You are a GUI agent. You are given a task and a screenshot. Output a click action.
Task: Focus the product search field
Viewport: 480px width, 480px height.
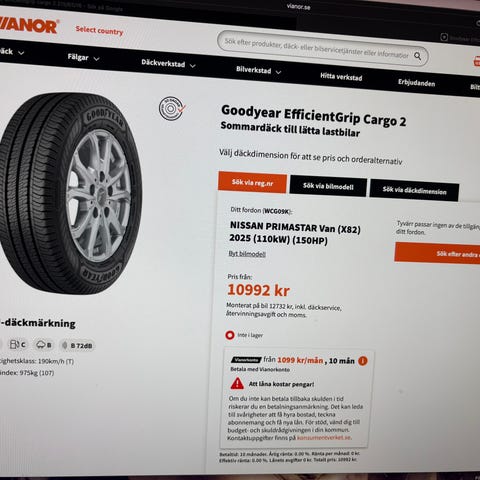(x=317, y=49)
